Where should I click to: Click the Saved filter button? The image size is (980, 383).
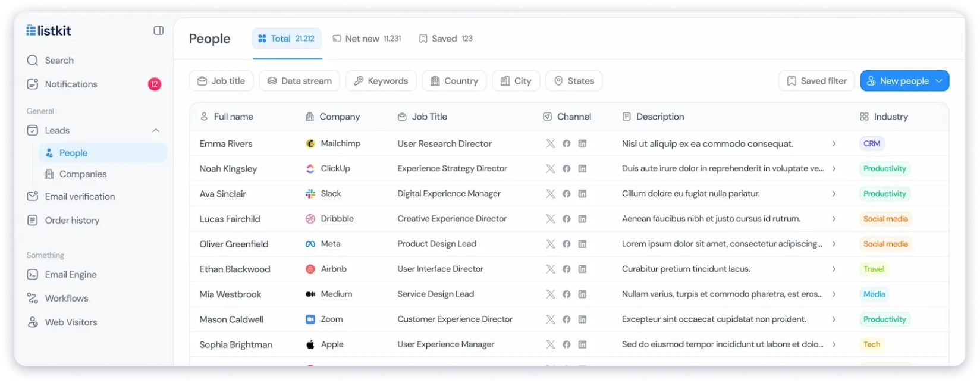(x=816, y=81)
